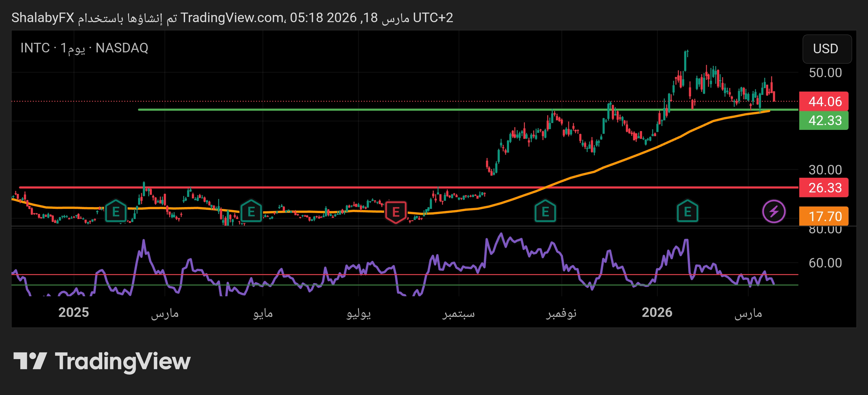Click the NASDAQ exchange label

tap(122, 48)
